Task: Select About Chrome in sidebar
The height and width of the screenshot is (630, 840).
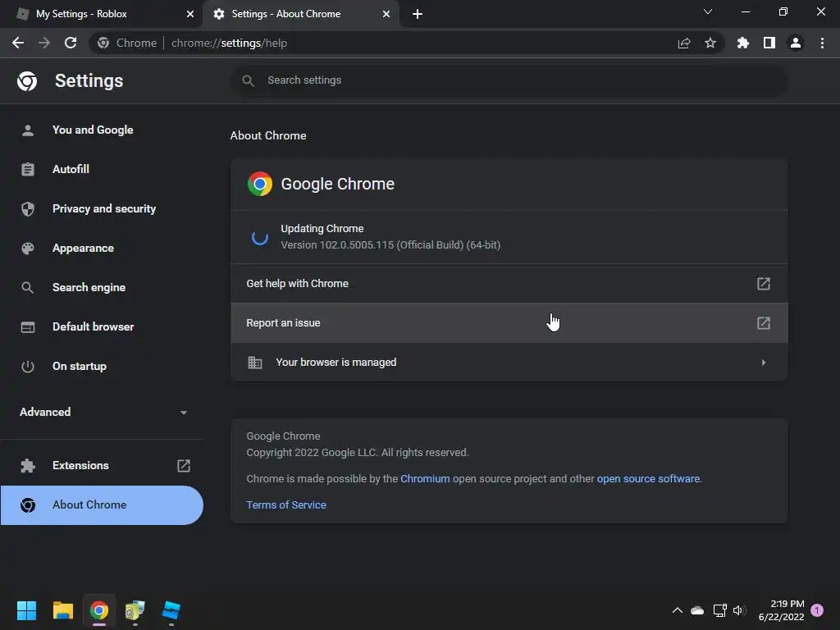Action: (102, 505)
